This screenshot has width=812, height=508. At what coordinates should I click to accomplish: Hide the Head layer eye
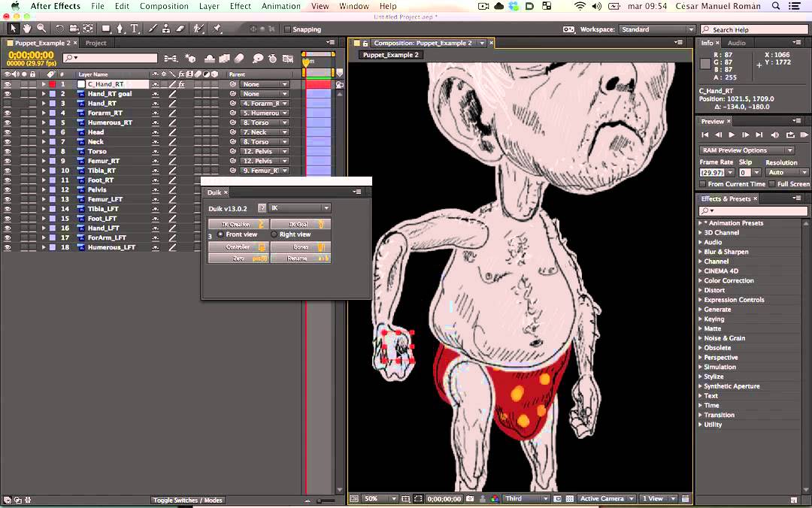tap(8, 132)
